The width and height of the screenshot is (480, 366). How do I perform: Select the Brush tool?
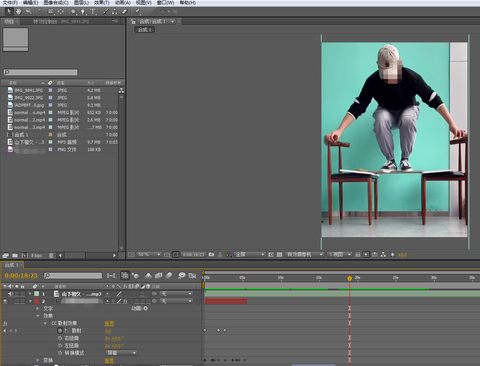[x=106, y=12]
